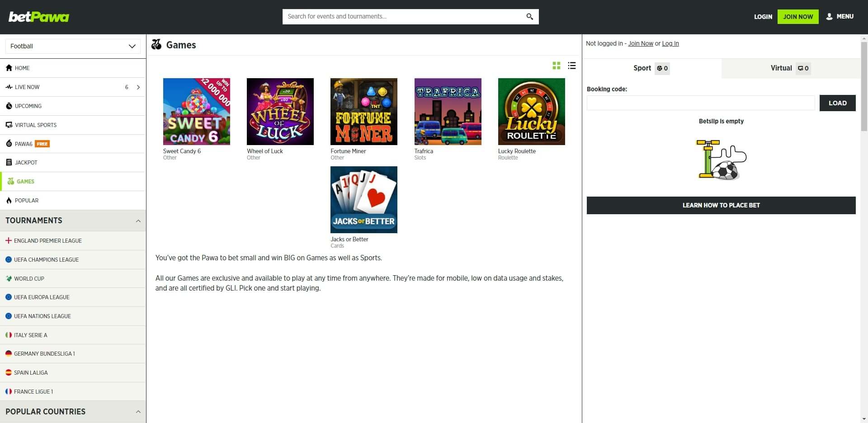The width and height of the screenshot is (868, 423).
Task: Open the Fortune Miner game icon
Action: pyautogui.click(x=363, y=112)
